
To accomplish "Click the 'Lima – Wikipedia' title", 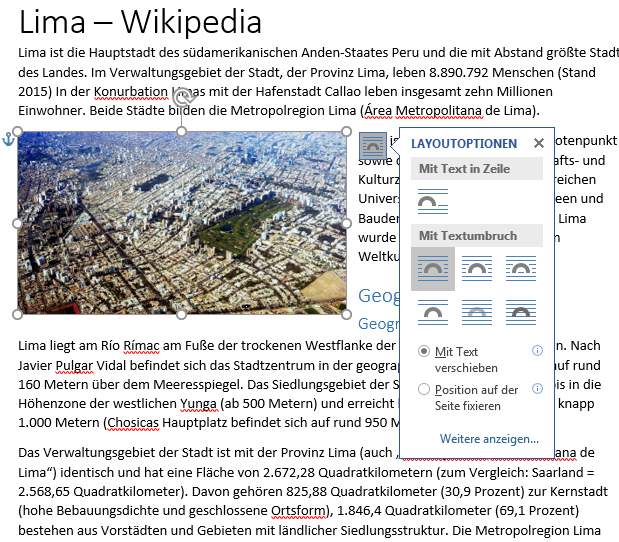I will tap(140, 22).
